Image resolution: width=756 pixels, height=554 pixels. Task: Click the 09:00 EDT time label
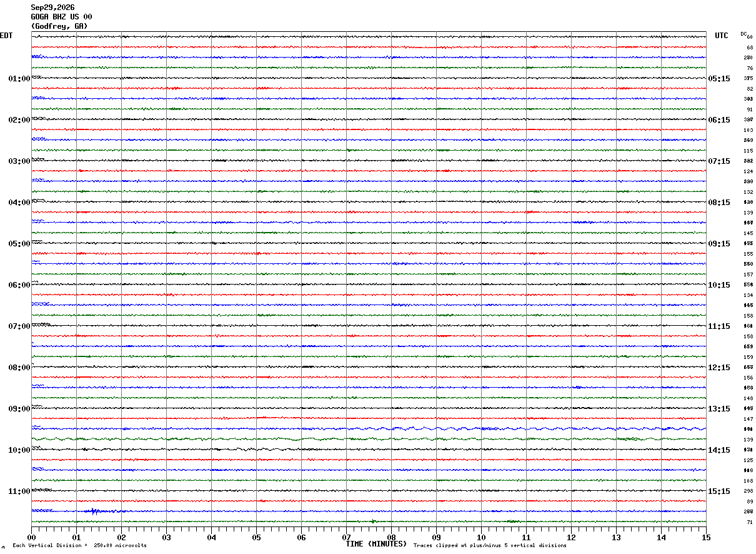pos(19,409)
